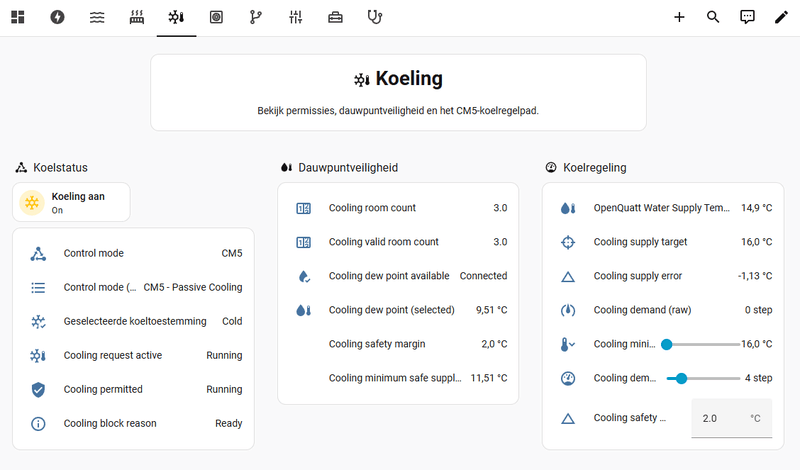Click the OpenQuatt Water Supply Temp icon
This screenshot has width=800, height=470.
(x=568, y=208)
